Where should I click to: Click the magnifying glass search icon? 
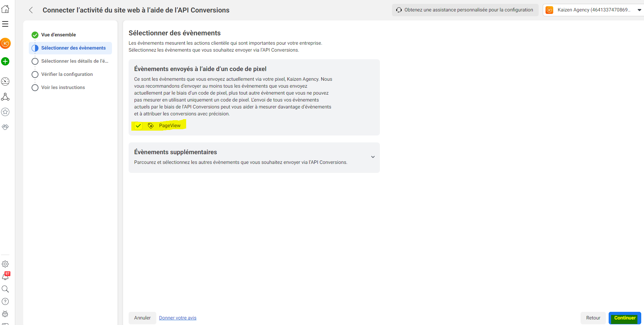tap(5, 289)
